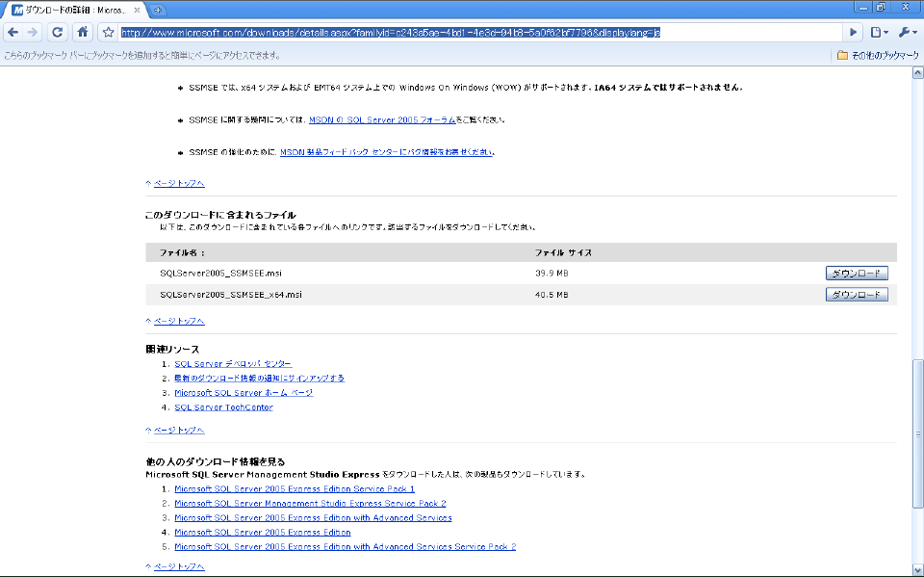Screen dimensions: 924x577
Task: Select the ダウンロードの詳細 browser tab
Action: click(x=74, y=10)
